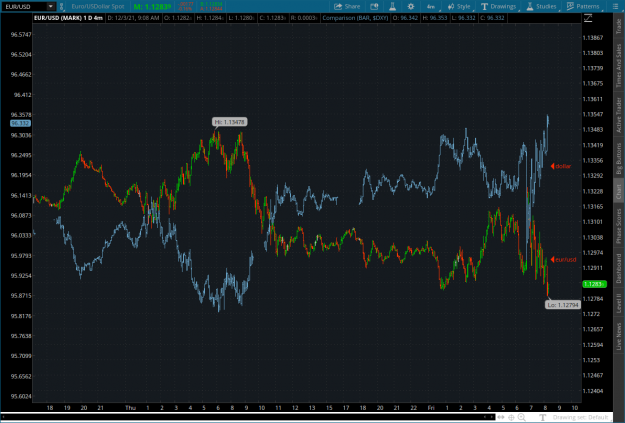This screenshot has width=625, height=423.
Task: Click the symbol link chain icon
Action: [62, 6]
